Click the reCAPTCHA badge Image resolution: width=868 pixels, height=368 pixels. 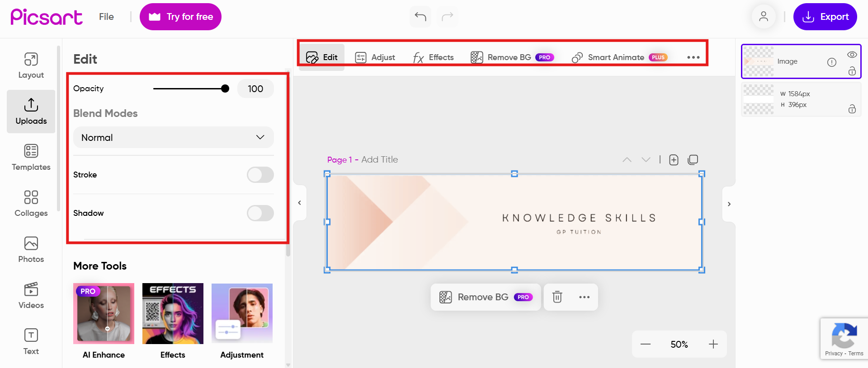pos(844,339)
